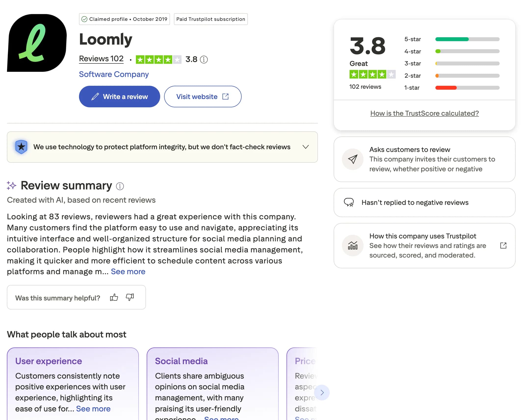Filter by the 2-star rating row
Image resolution: width=522 pixels, height=420 pixels.
(452, 76)
